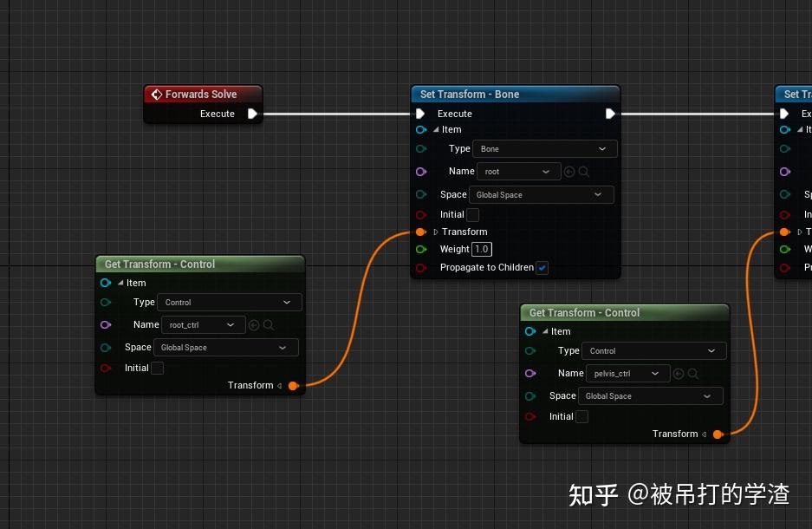Click the purple Name pin on the pelvis_ctrl node
Viewport: 812px width, 529px height.
(x=530, y=373)
